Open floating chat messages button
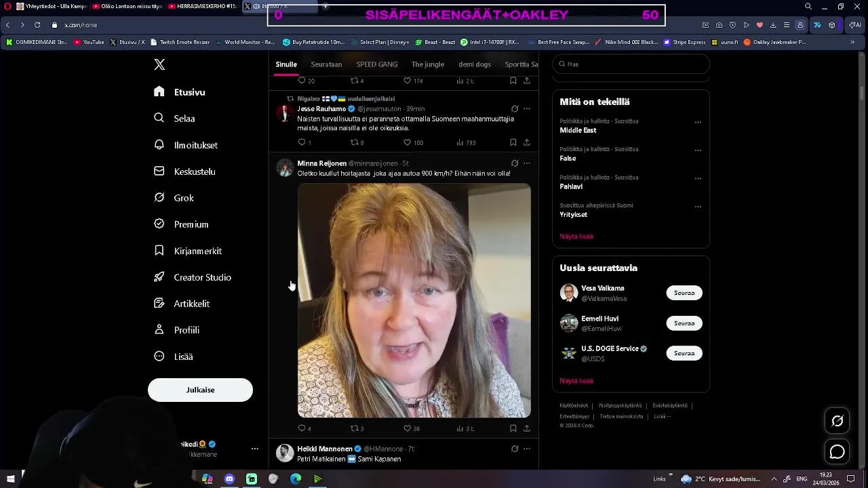Screen dimensions: 868x488 pos(837,451)
